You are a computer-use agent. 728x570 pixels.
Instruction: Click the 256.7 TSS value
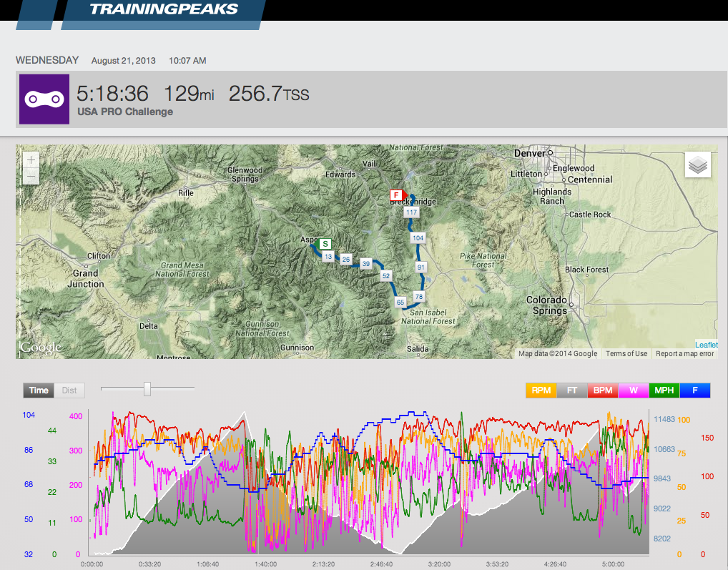coord(269,93)
